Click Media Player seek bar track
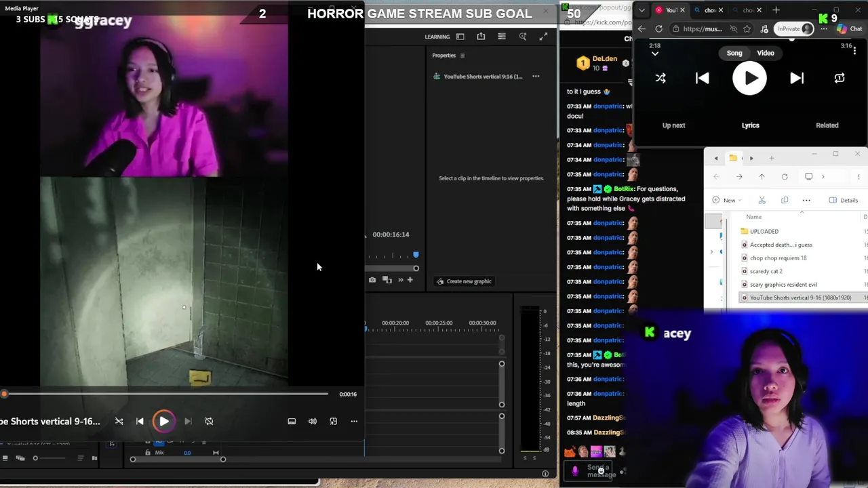This screenshot has width=868, height=488. [166, 394]
